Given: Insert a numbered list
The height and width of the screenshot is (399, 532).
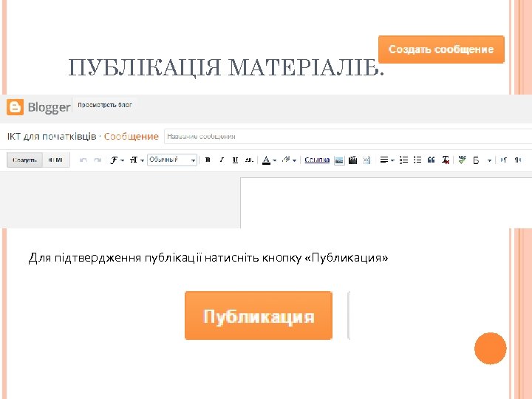Looking at the screenshot, I should pos(403,160).
